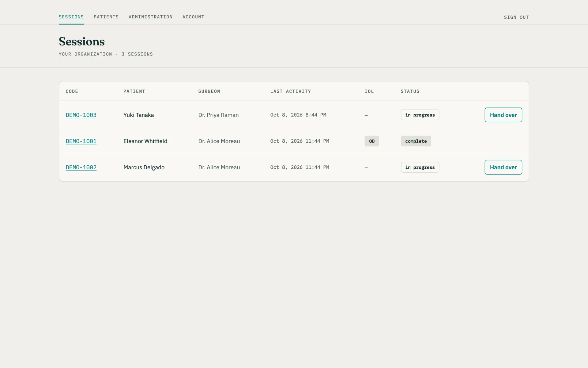Image resolution: width=588 pixels, height=368 pixels.
Task: Click Dr. Alice Moreau in DEMO-1002 row
Action: 219,167
